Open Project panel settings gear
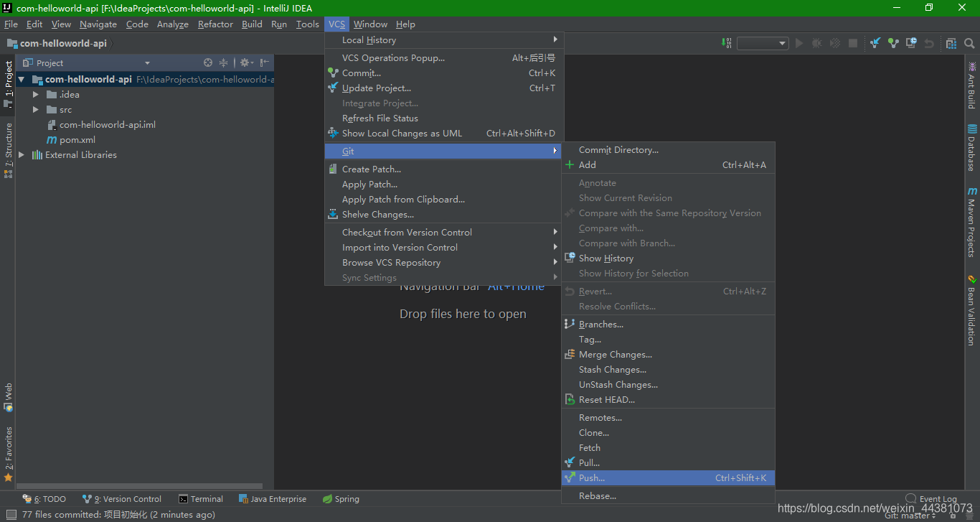This screenshot has width=980, height=522. pyautogui.click(x=246, y=62)
